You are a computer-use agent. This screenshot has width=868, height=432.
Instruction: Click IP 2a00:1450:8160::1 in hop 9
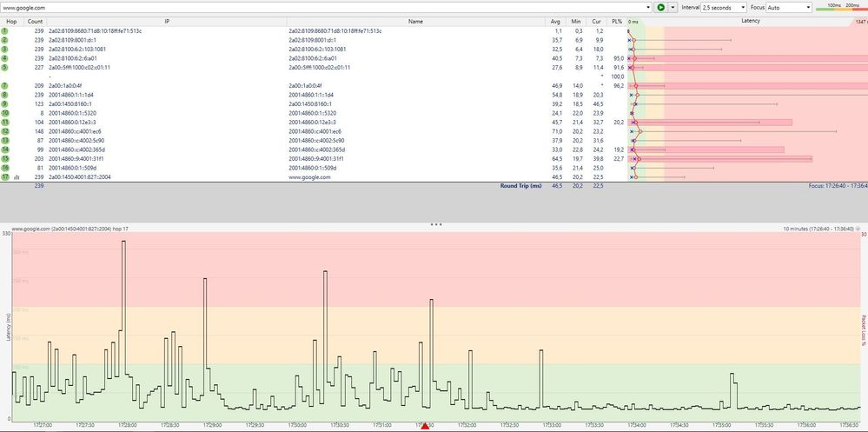[x=70, y=104]
